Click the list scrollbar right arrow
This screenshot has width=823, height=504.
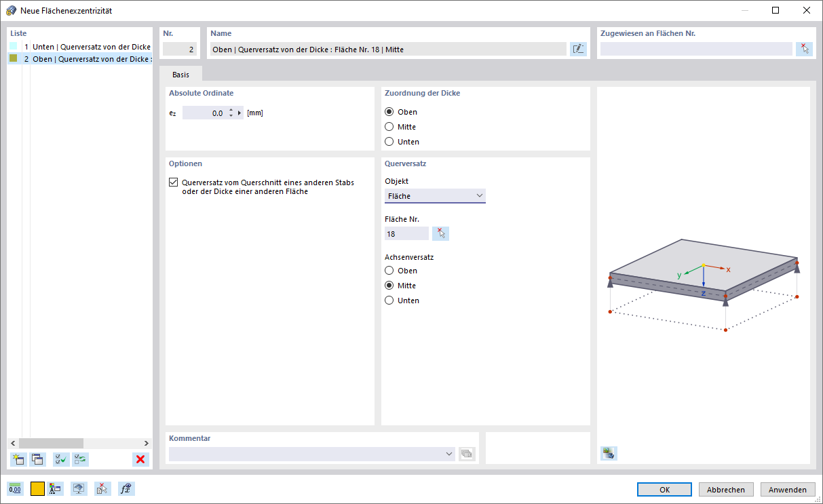tap(148, 443)
